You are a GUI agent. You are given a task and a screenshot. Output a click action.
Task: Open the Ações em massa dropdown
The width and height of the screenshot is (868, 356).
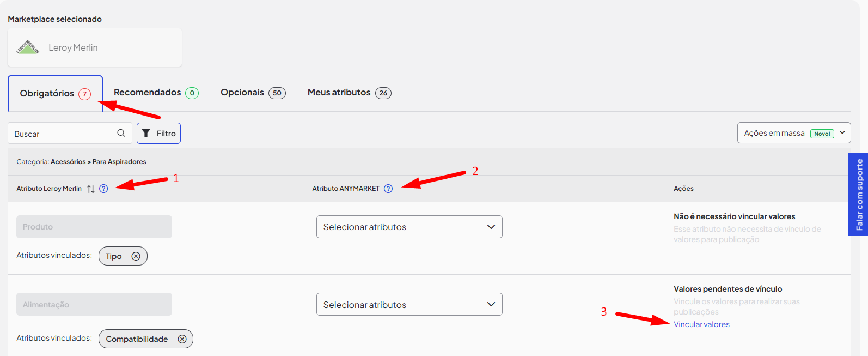coord(793,133)
